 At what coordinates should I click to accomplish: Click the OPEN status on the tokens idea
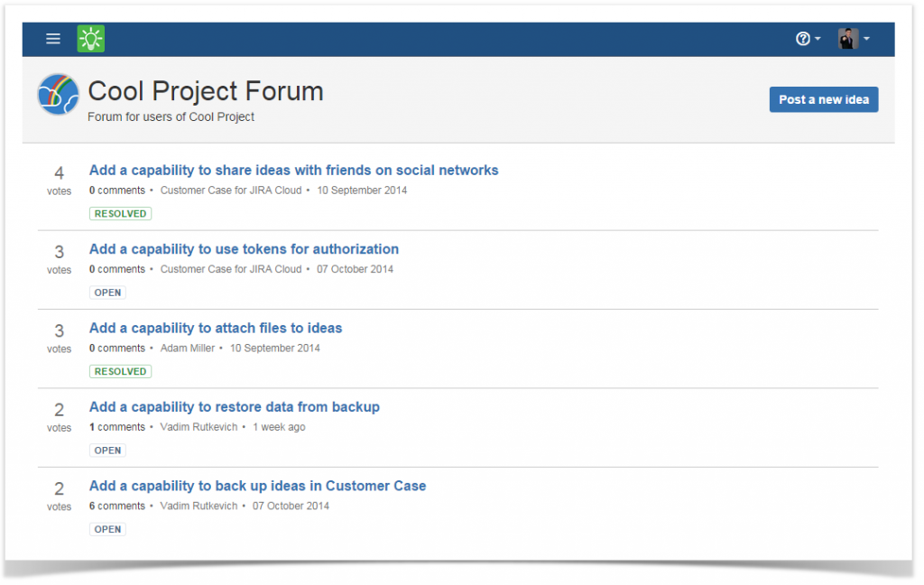coord(107,292)
